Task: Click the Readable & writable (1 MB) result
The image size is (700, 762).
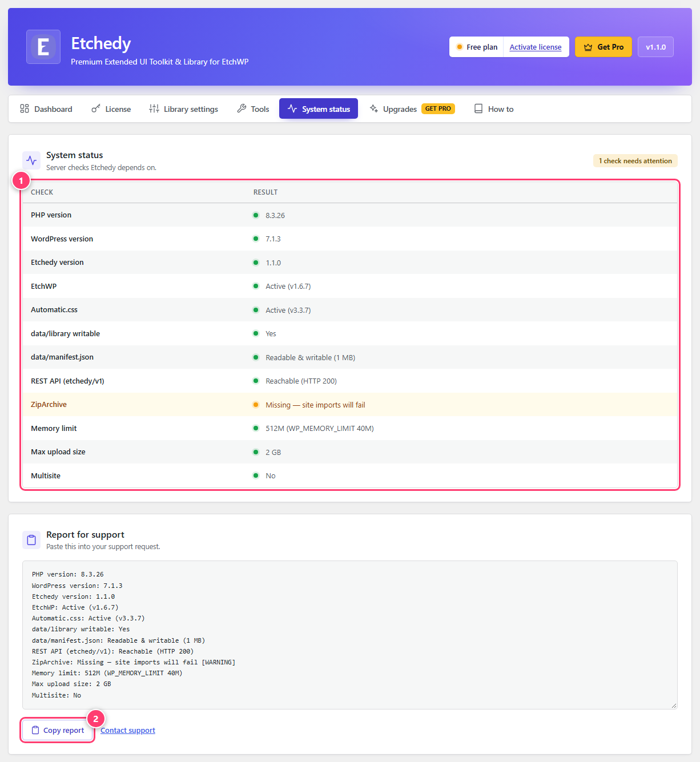Action: 311,357
